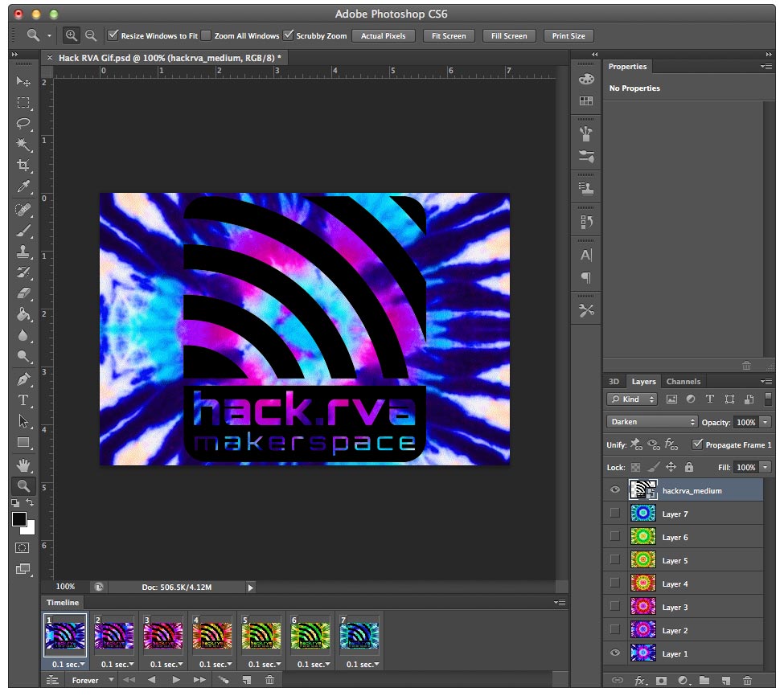Add a layer mask
The width and height of the screenshot is (784, 696).
(x=661, y=680)
